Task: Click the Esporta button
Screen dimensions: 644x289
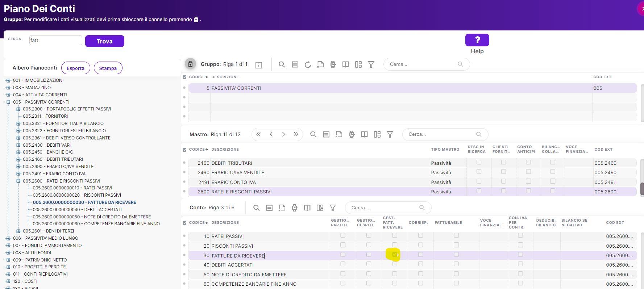Action: [76, 68]
